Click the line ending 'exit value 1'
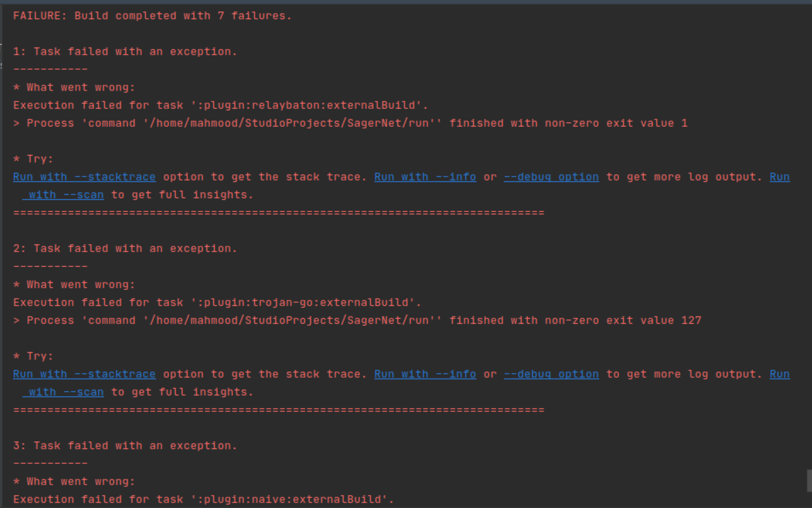The width and height of the screenshot is (812, 508). 350,123
